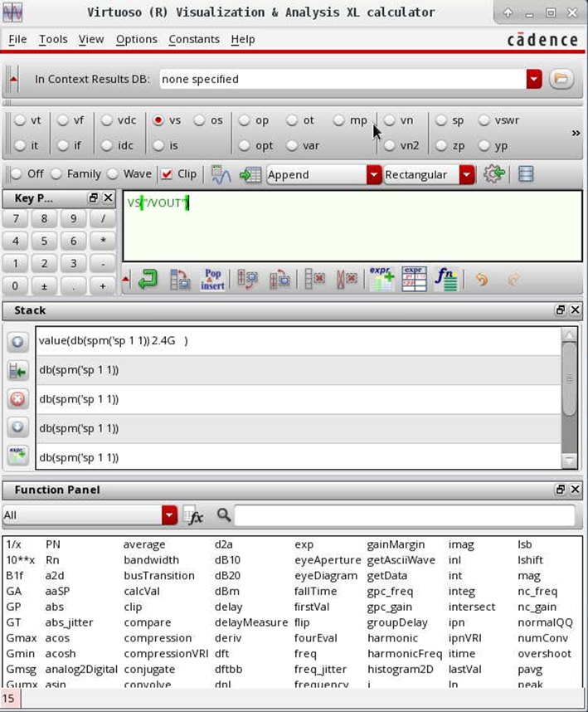Undock the Stack panel
The width and height of the screenshot is (588, 712).
[x=561, y=310]
